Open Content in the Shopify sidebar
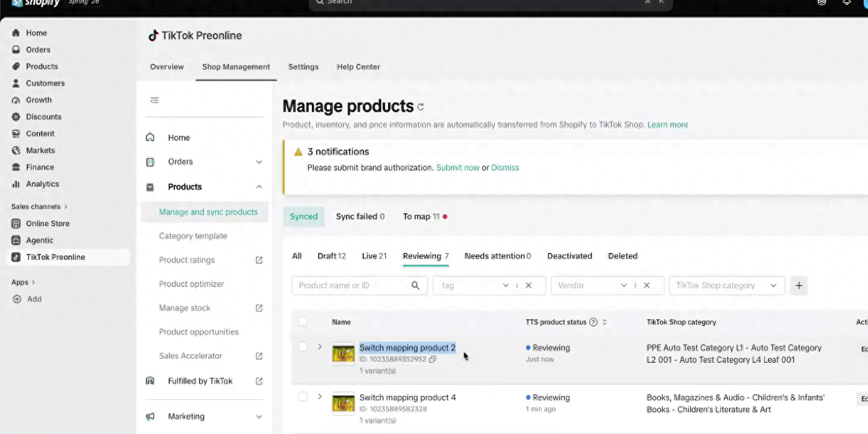The image size is (868, 434). [40, 133]
